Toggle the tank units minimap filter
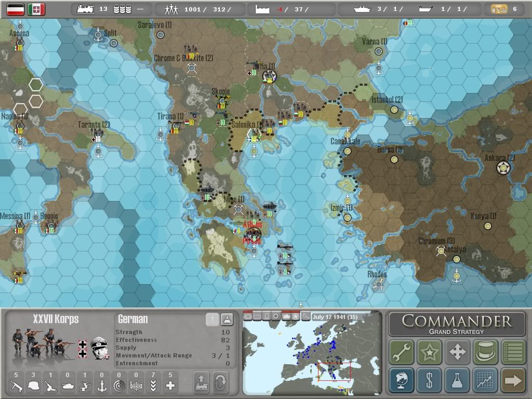The height and width of the screenshot is (399, 532). click(x=286, y=316)
